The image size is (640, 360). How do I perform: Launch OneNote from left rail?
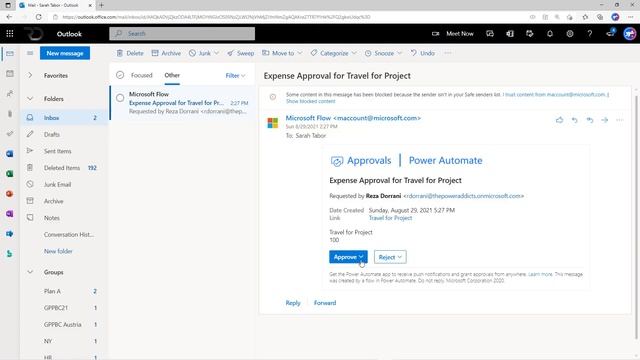tap(10, 213)
